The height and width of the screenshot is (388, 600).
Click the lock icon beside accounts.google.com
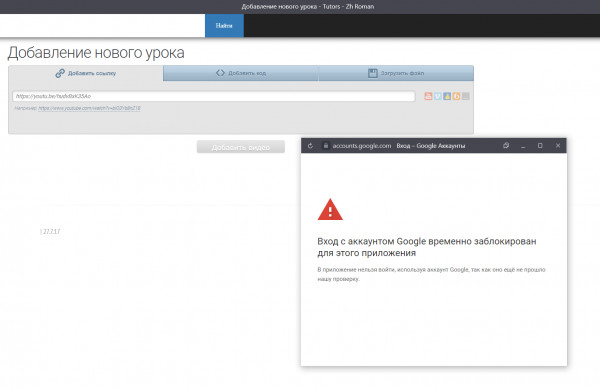click(326, 146)
